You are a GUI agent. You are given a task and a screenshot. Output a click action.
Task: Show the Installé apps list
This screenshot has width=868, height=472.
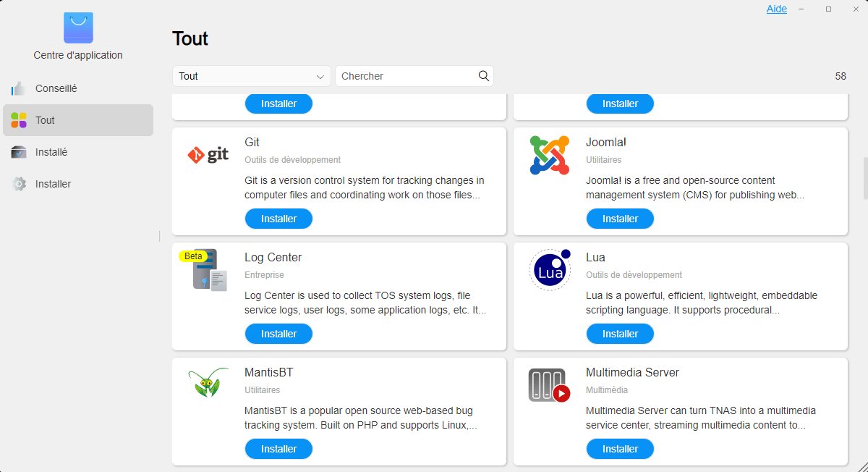(51, 152)
